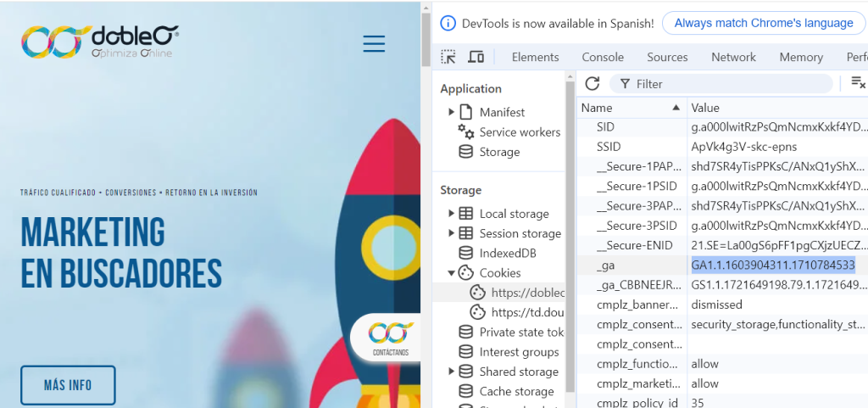This screenshot has height=408, width=868.
Task: Click Always match Chrome's language button
Action: [x=763, y=23]
